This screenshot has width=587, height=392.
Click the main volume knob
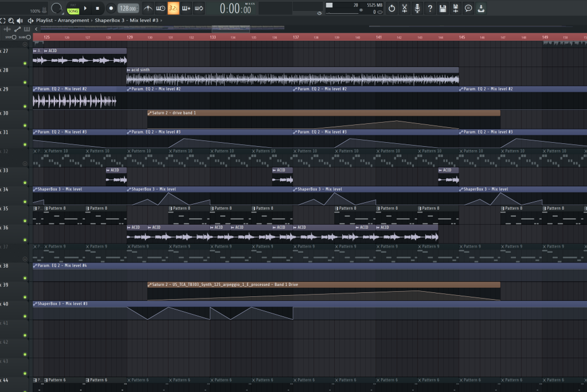(x=56, y=8)
